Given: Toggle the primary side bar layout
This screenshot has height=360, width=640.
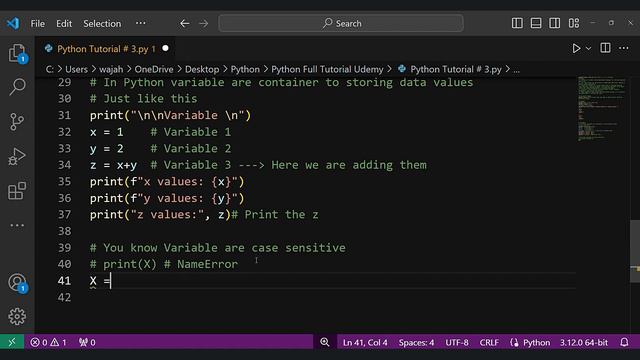Looking at the screenshot, I should coord(517,23).
